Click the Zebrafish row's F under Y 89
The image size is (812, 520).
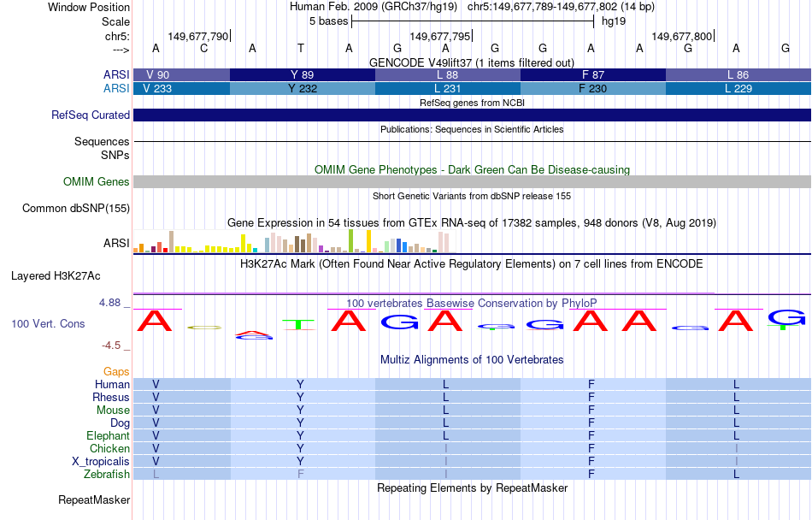point(300,474)
